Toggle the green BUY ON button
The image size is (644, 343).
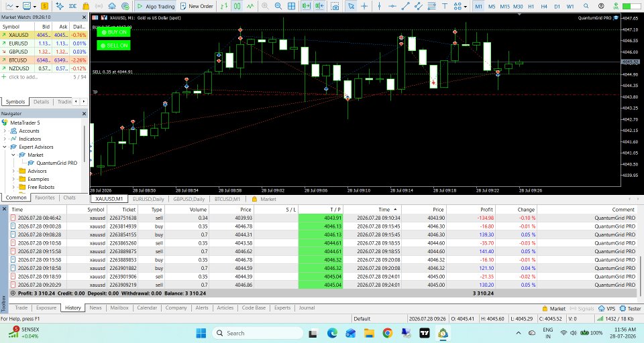pos(114,32)
